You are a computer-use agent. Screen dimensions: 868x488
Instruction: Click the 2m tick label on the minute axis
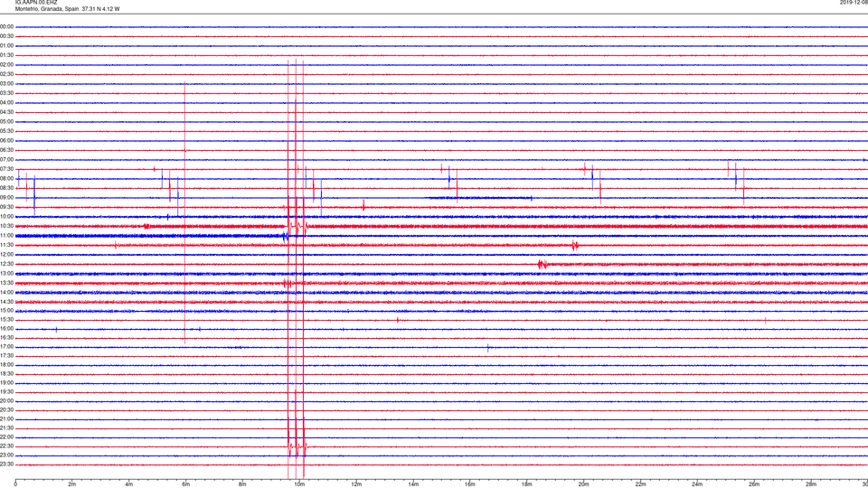point(72,484)
